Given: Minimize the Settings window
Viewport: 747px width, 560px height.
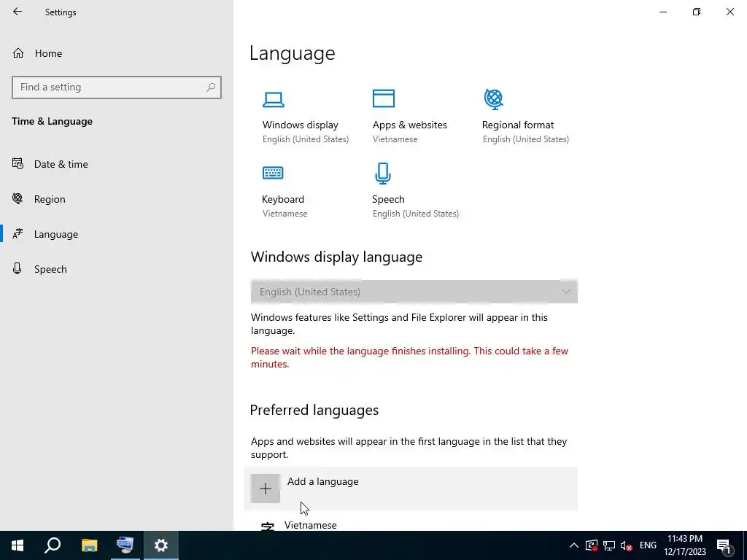Looking at the screenshot, I should click(663, 12).
